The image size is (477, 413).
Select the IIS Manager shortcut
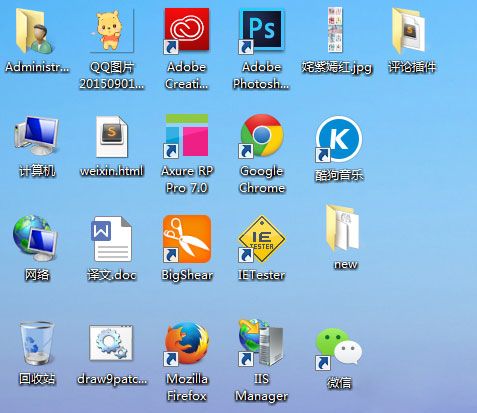coord(261,343)
